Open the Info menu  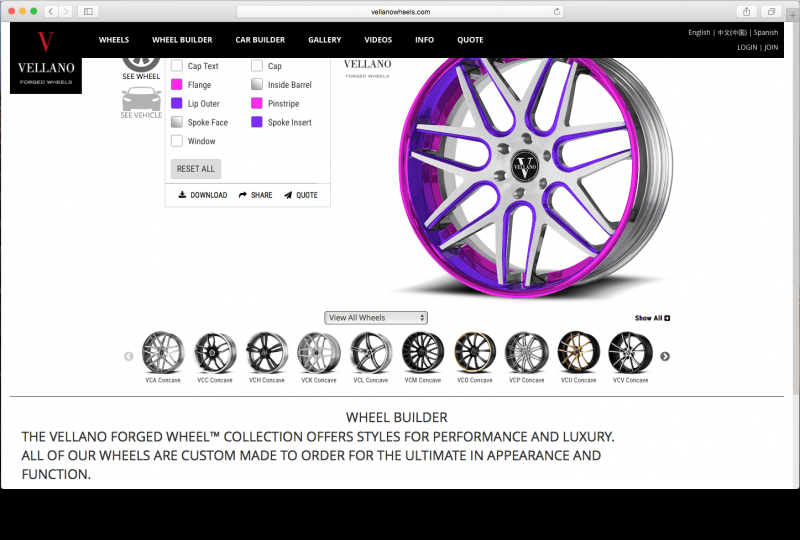pyautogui.click(x=424, y=40)
